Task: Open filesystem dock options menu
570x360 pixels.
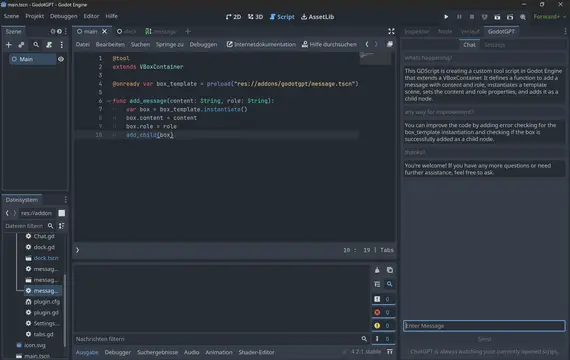Action: tap(65, 200)
